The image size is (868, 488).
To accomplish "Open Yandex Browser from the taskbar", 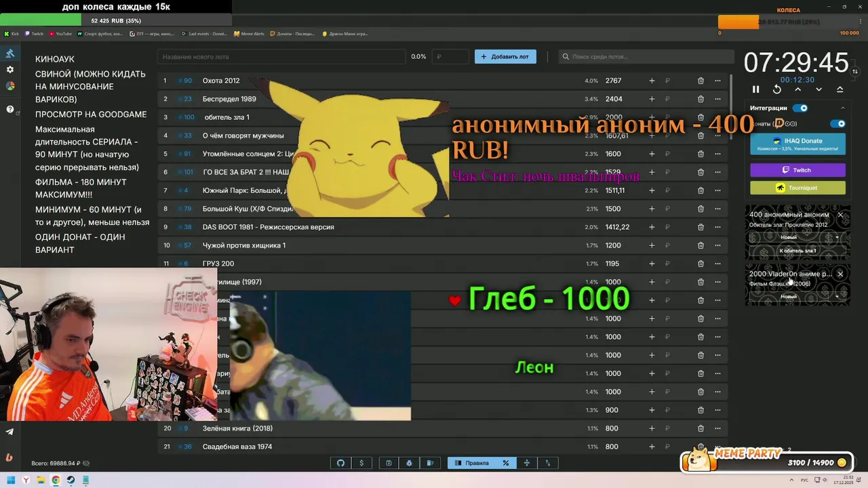I will [x=26, y=481].
